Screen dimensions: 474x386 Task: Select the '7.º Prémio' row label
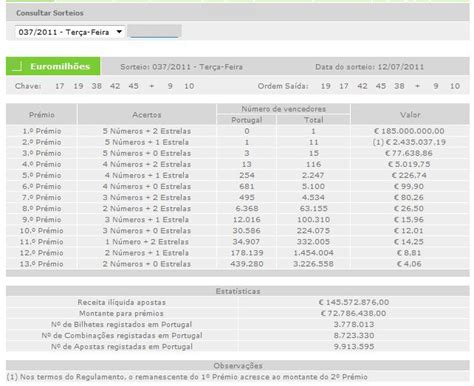point(42,197)
